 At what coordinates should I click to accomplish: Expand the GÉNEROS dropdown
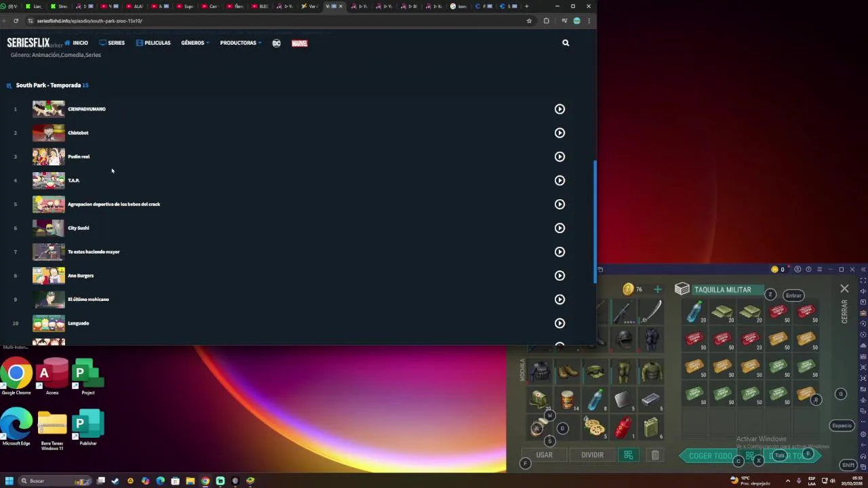(x=195, y=43)
